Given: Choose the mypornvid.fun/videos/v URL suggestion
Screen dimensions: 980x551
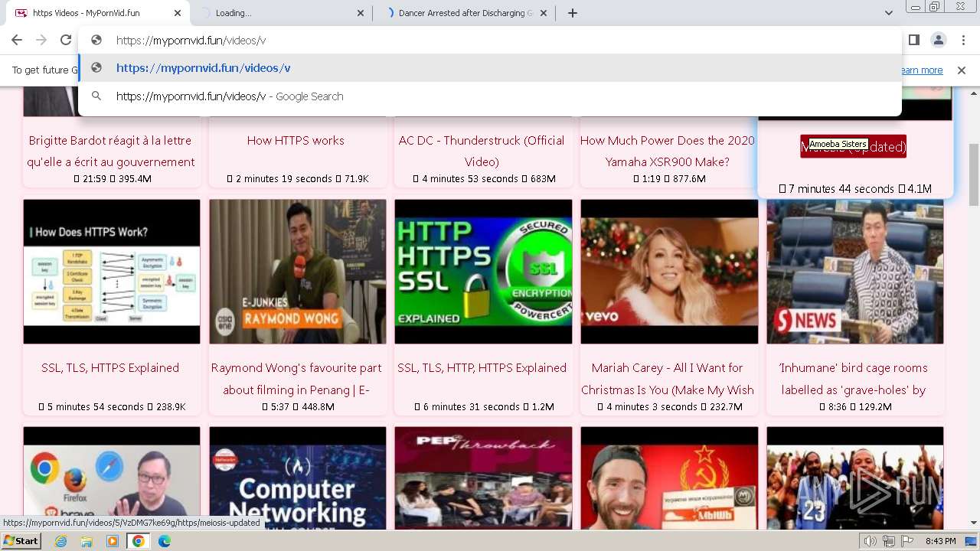Looking at the screenshot, I should (x=490, y=68).
